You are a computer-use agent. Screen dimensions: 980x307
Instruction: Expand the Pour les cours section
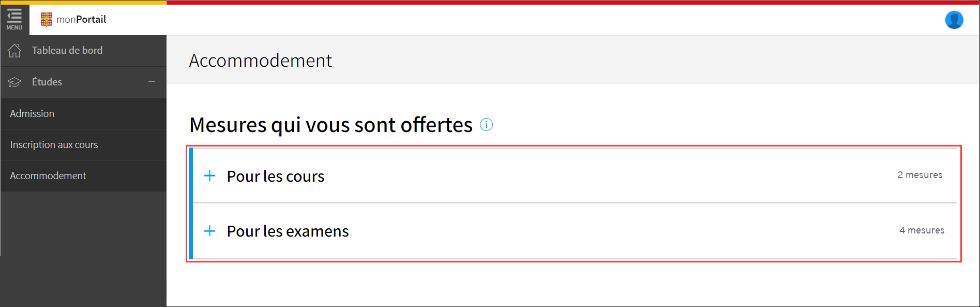click(575, 176)
